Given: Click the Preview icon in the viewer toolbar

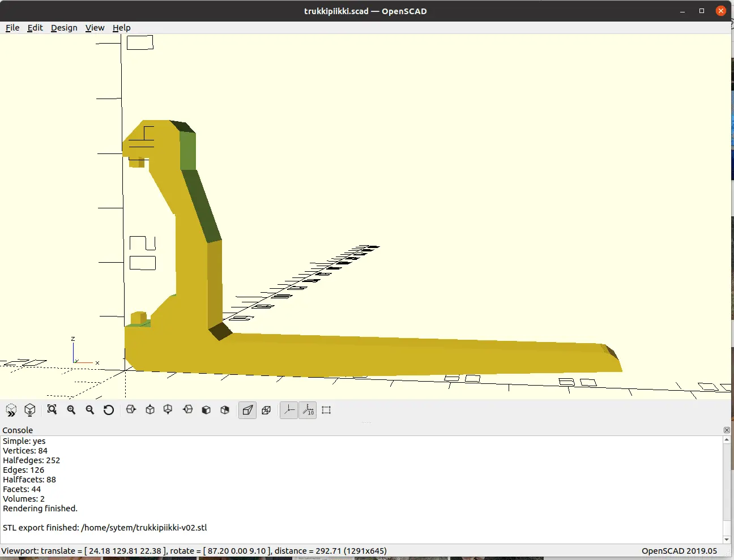Looking at the screenshot, I should pos(11,410).
